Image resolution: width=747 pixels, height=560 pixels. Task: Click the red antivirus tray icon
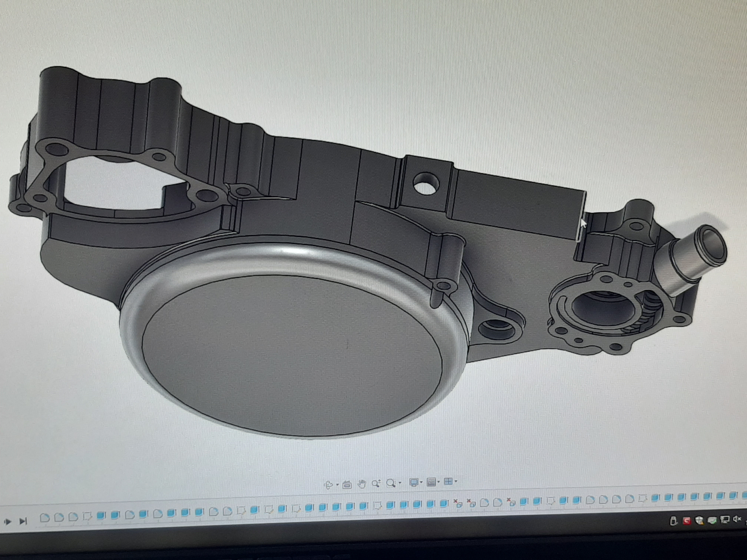coord(687,521)
